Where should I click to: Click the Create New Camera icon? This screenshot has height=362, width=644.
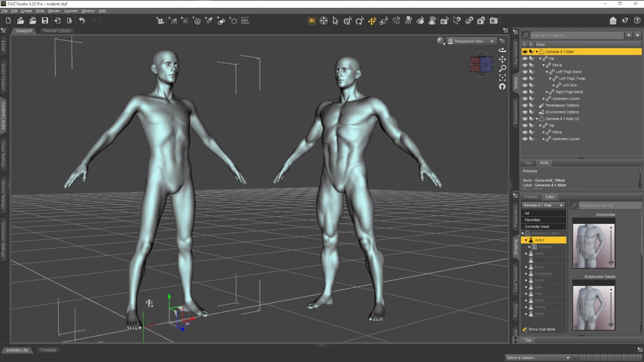[160, 21]
